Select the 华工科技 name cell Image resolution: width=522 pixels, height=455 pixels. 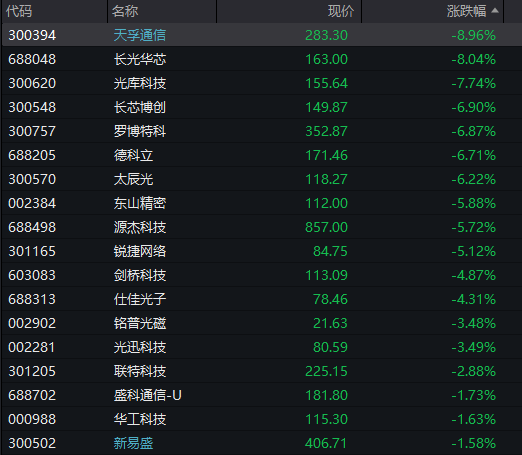tap(140, 419)
